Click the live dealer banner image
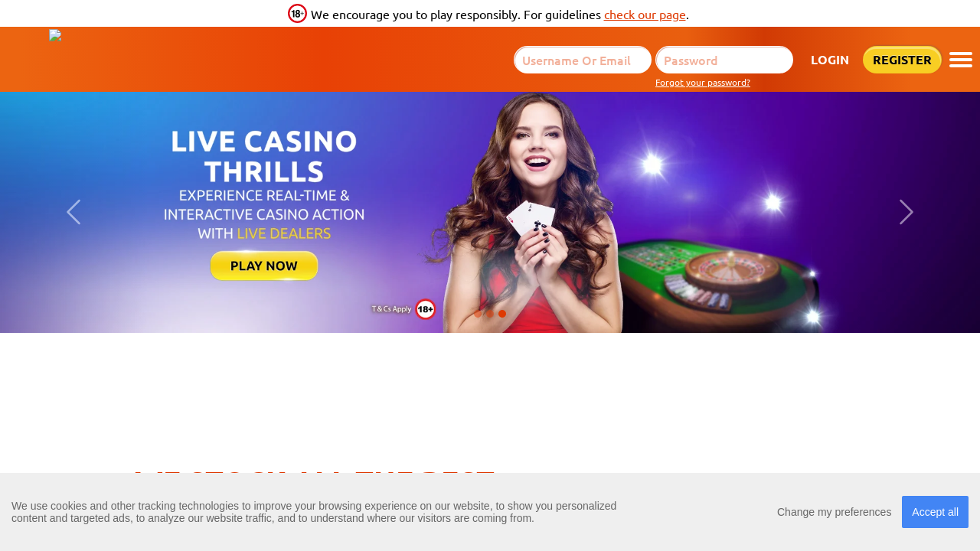This screenshot has height=551, width=980. pyautogui.click(x=490, y=212)
